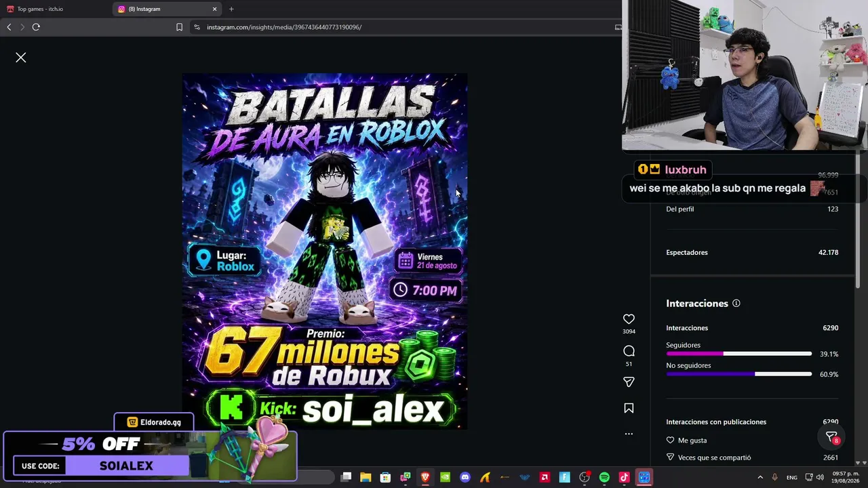Click the 3094 likes count

pyautogui.click(x=629, y=331)
